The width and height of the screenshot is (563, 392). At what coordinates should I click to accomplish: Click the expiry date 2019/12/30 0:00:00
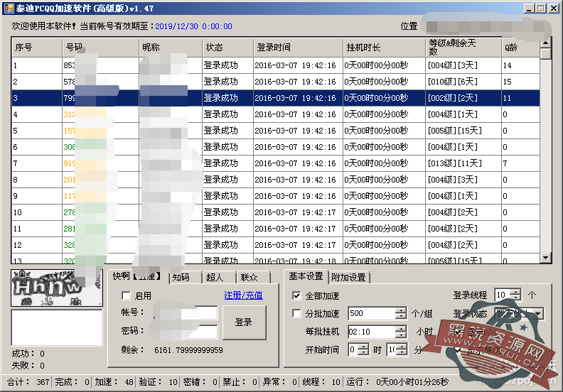[193, 26]
